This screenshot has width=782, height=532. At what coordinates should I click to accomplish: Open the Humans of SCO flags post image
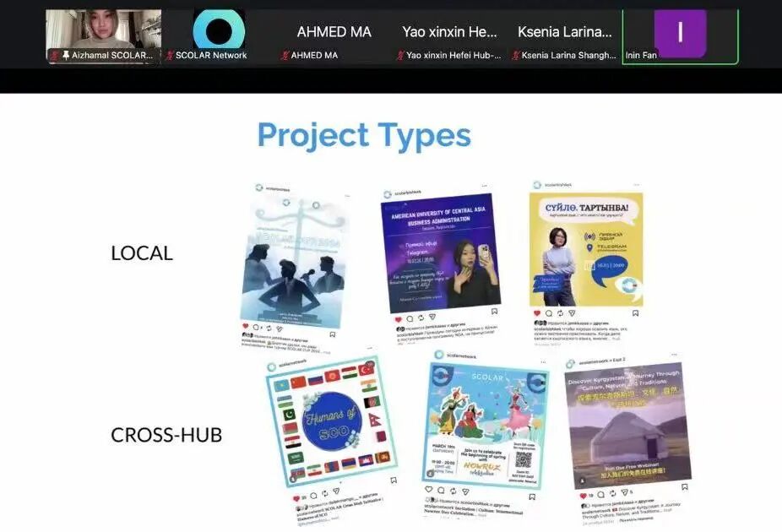[331, 419]
